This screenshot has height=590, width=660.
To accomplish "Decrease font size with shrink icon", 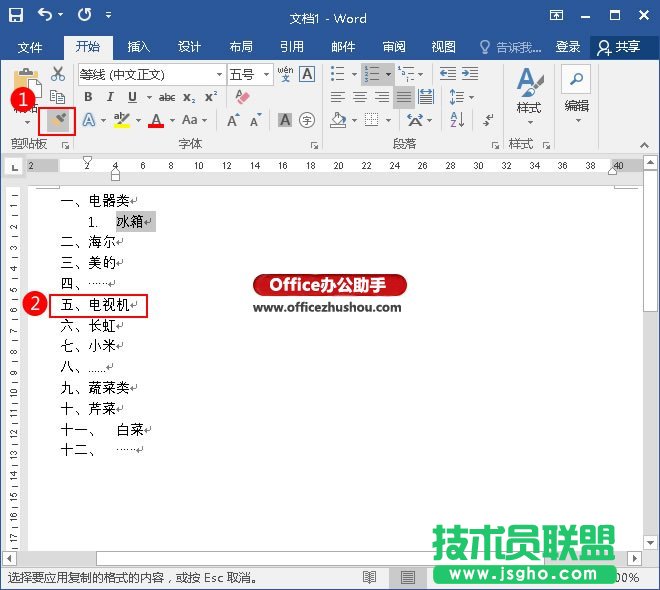I will click(x=255, y=120).
